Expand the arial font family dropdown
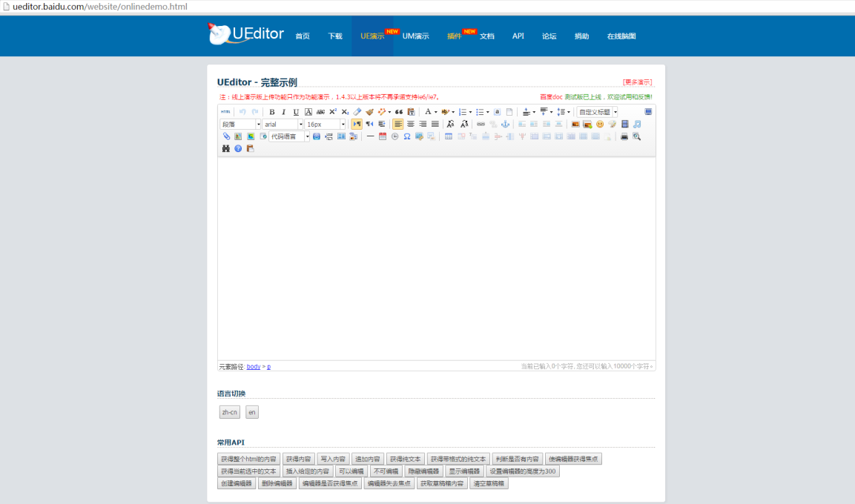The width and height of the screenshot is (855, 504). 300,125
